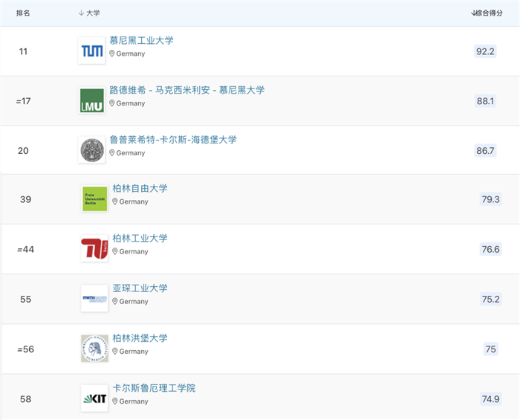Open the 柏林工业大学 link
The image size is (520, 420).
pyautogui.click(x=140, y=238)
